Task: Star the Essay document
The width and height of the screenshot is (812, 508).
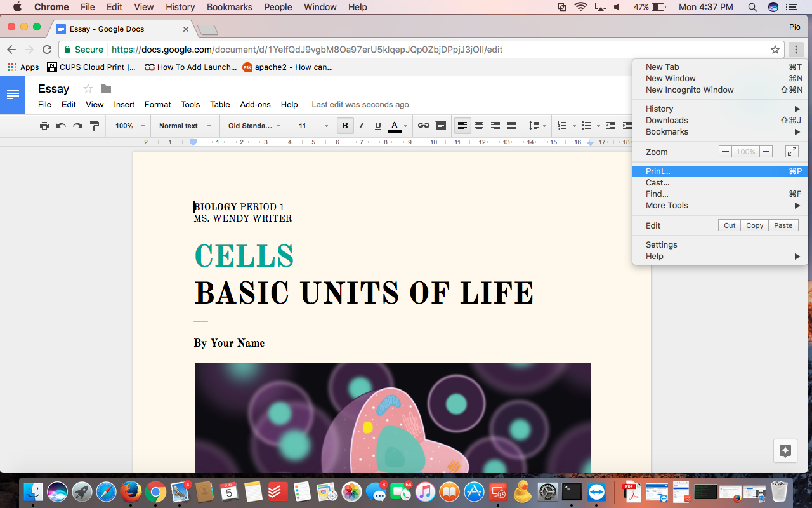Action: click(88, 89)
